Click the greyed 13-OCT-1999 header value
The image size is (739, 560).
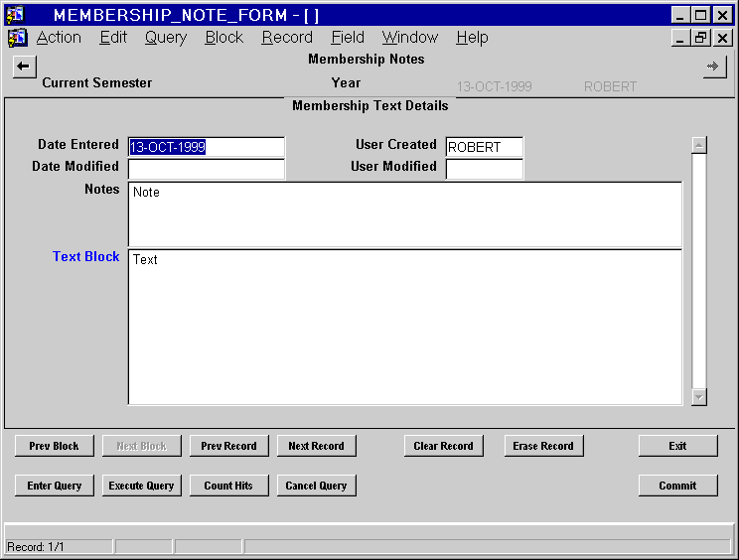point(494,86)
